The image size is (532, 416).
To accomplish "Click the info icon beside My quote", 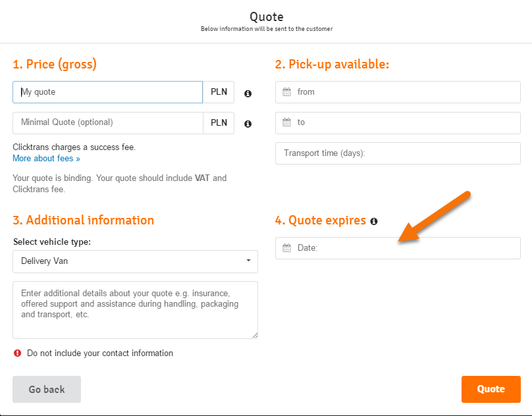I will pos(248,93).
